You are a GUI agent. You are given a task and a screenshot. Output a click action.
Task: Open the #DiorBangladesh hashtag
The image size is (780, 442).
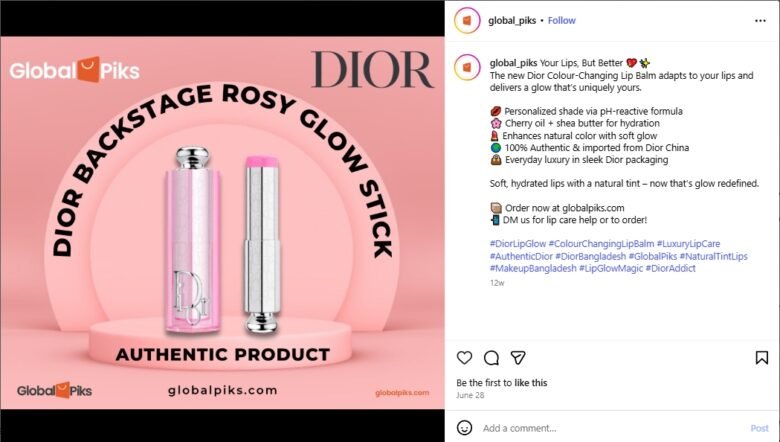(590, 256)
